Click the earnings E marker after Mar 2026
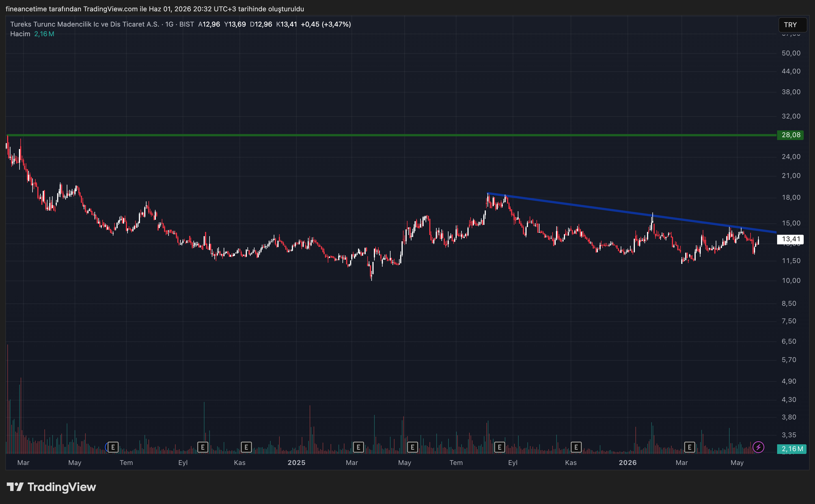The width and height of the screenshot is (815, 504). [x=689, y=447]
